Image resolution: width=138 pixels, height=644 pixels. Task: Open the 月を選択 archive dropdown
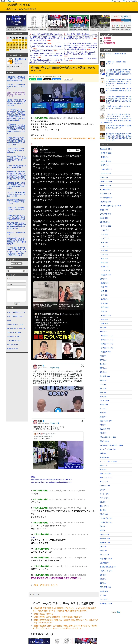point(17,264)
